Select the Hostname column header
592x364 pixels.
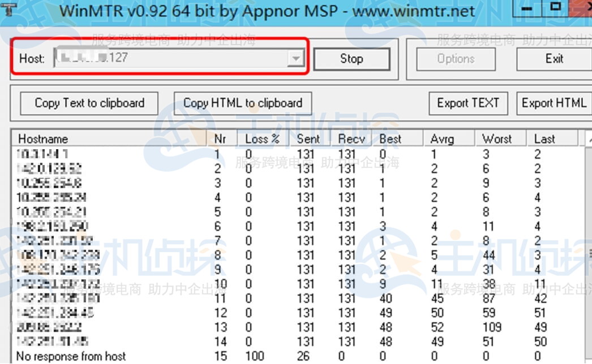click(x=109, y=139)
